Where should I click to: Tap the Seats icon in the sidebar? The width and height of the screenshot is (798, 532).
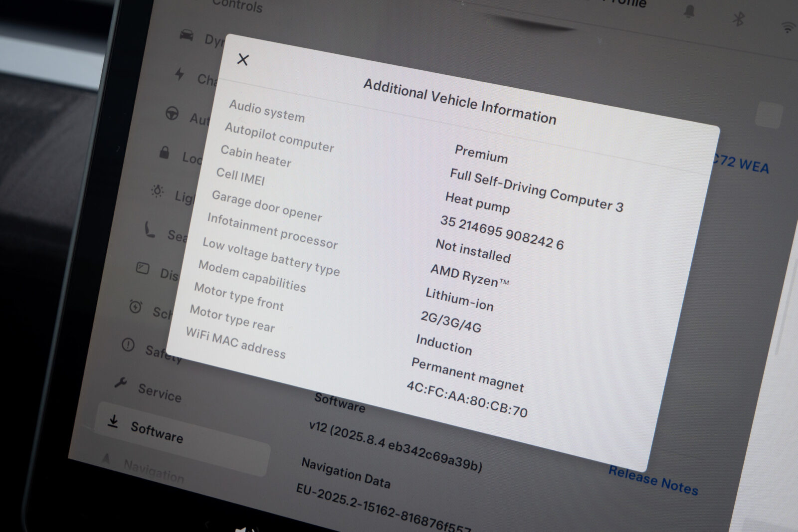[x=150, y=229]
